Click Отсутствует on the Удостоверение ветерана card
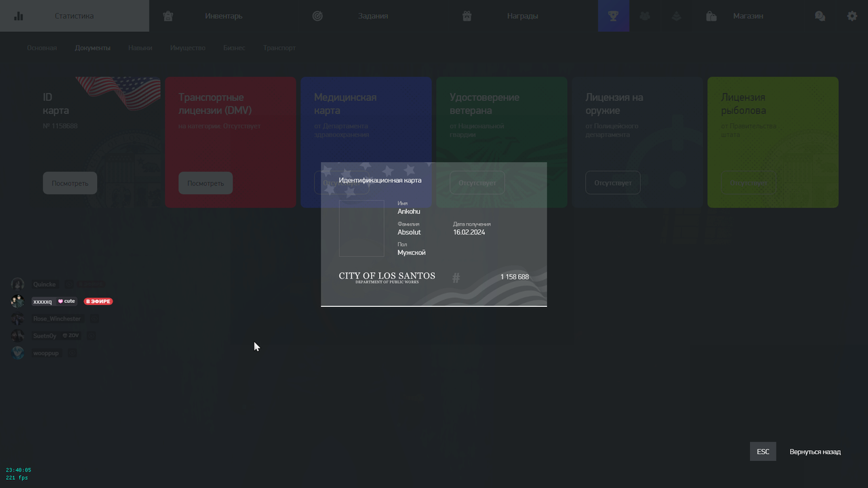 point(477,183)
